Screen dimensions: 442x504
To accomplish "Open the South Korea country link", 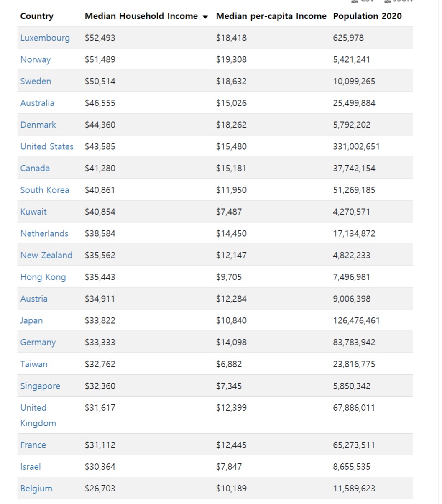I will (x=45, y=190).
